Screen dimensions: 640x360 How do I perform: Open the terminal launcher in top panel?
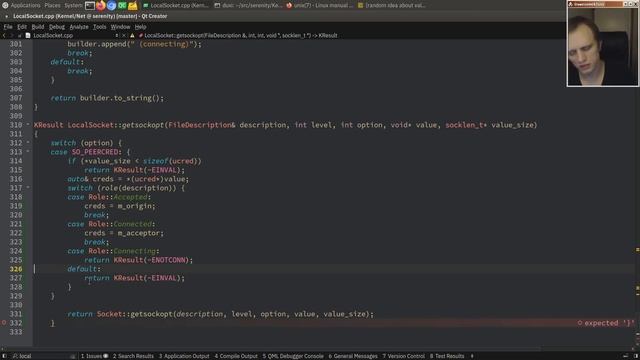(90, 5)
